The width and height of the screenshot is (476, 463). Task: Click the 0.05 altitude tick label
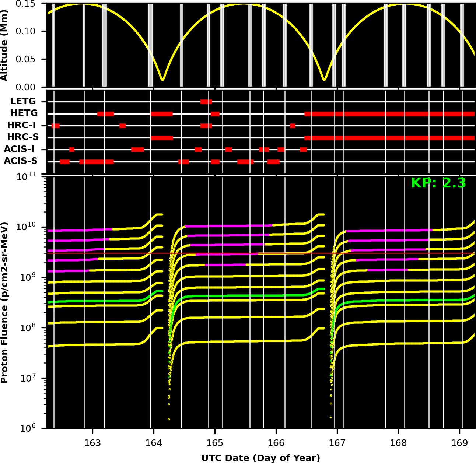[25, 59]
